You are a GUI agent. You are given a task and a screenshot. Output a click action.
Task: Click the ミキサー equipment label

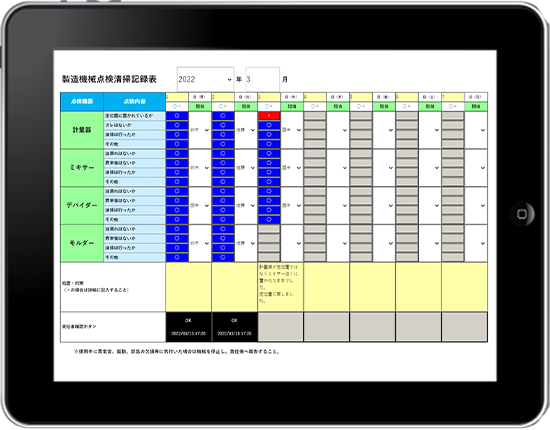tap(82, 168)
